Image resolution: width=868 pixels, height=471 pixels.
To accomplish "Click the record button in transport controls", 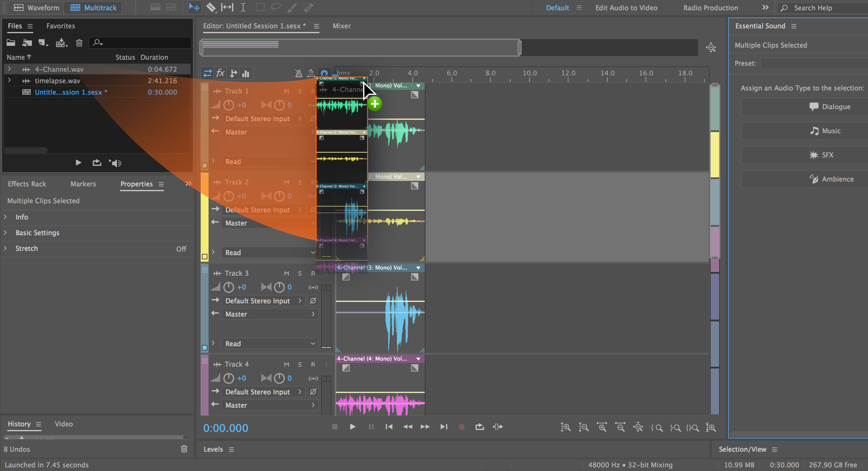I will [x=461, y=426].
